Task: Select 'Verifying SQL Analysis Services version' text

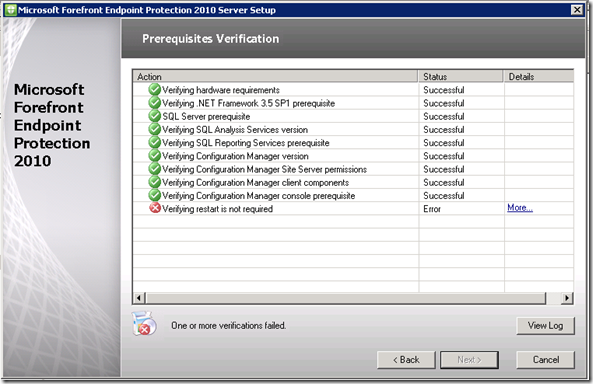Action: coord(235,130)
